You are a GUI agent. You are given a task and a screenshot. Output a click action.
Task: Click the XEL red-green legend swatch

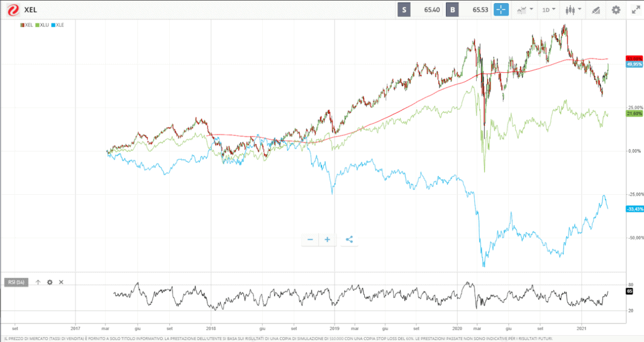click(x=22, y=25)
